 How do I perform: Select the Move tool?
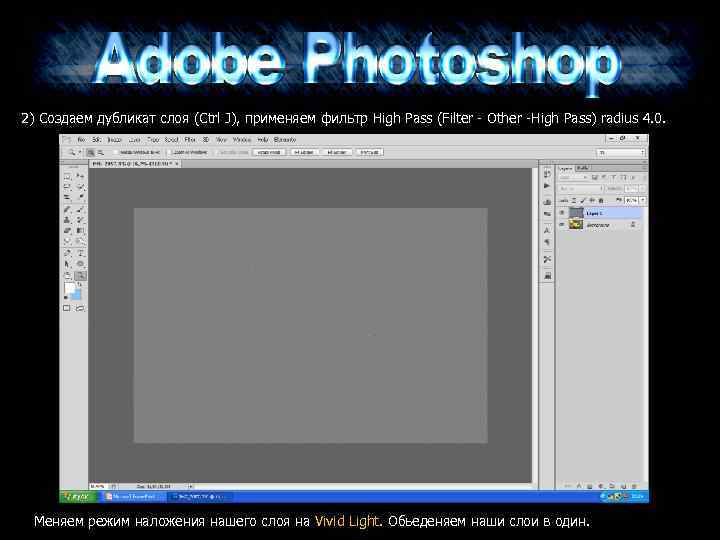coord(80,176)
